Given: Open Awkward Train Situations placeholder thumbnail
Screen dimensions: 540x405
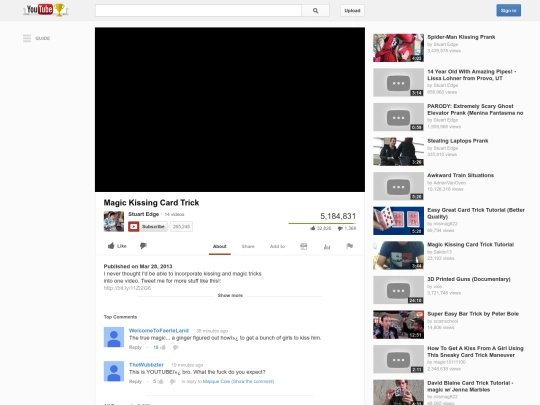Looking at the screenshot, I should (x=398, y=186).
